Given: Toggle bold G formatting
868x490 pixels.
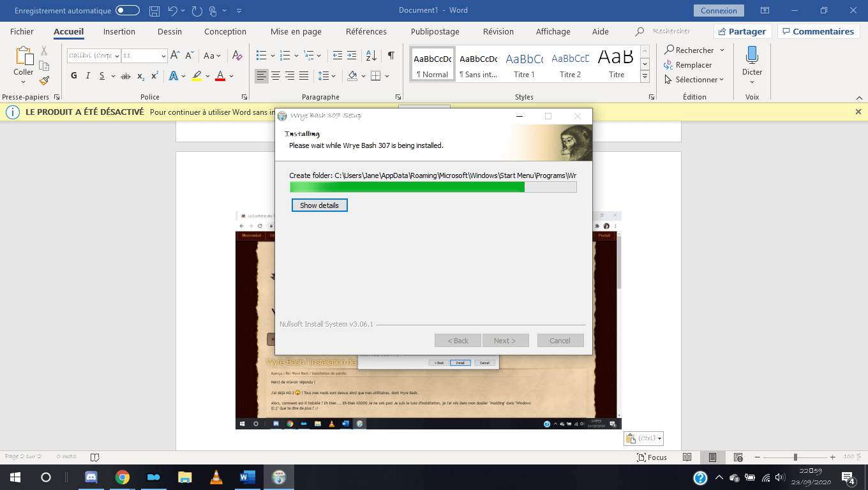Looking at the screenshot, I should point(73,76).
